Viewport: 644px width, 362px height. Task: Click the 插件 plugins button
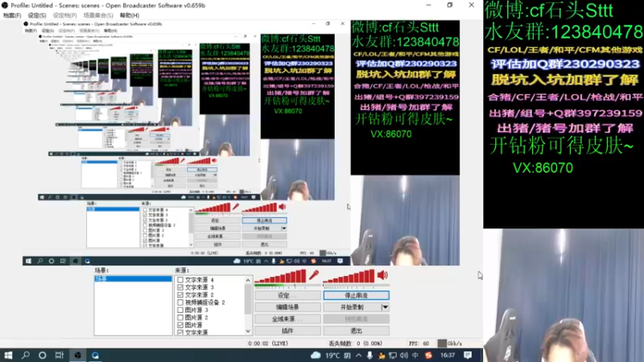click(x=287, y=331)
